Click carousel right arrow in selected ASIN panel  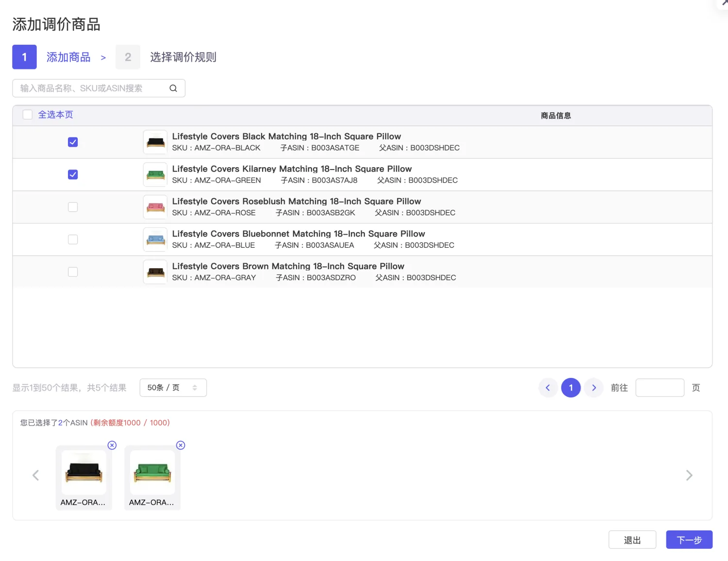click(x=689, y=476)
